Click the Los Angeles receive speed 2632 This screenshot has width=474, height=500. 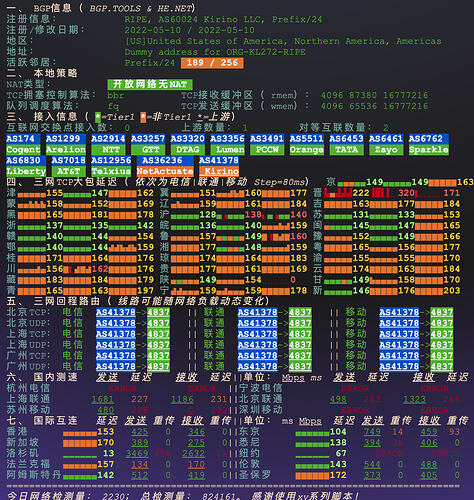[194, 453]
